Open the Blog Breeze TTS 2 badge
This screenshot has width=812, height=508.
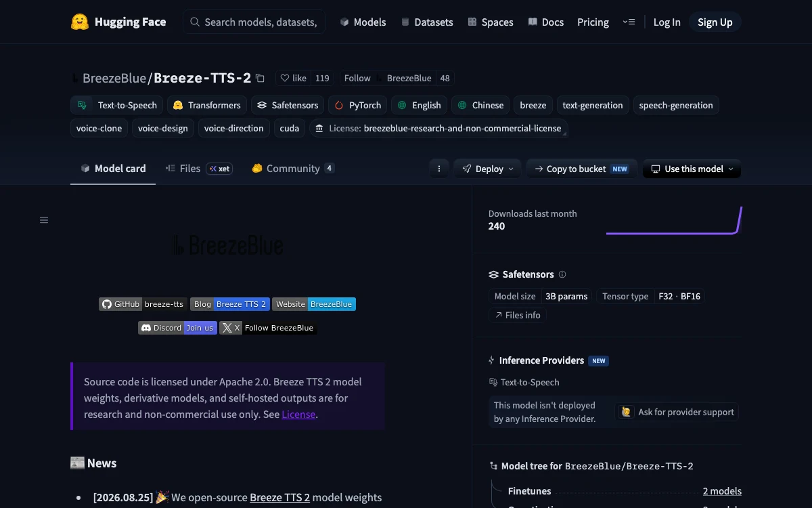tap(229, 304)
